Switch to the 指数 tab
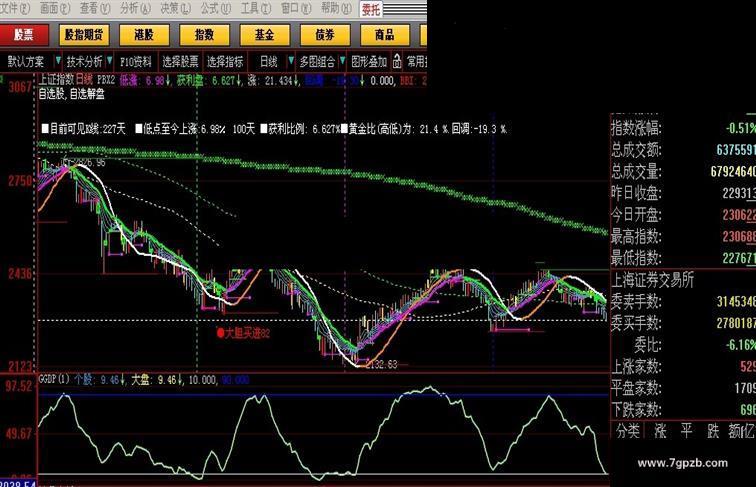The height and width of the screenshot is (487, 756). point(204,35)
